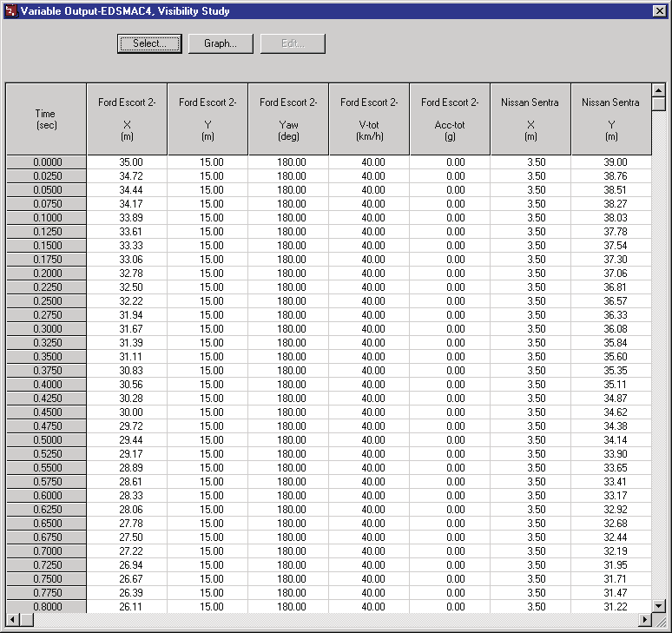Viewport: 672px width, 633px height.
Task: Click Ford Escort X cell 33.89
Action: pos(127,218)
